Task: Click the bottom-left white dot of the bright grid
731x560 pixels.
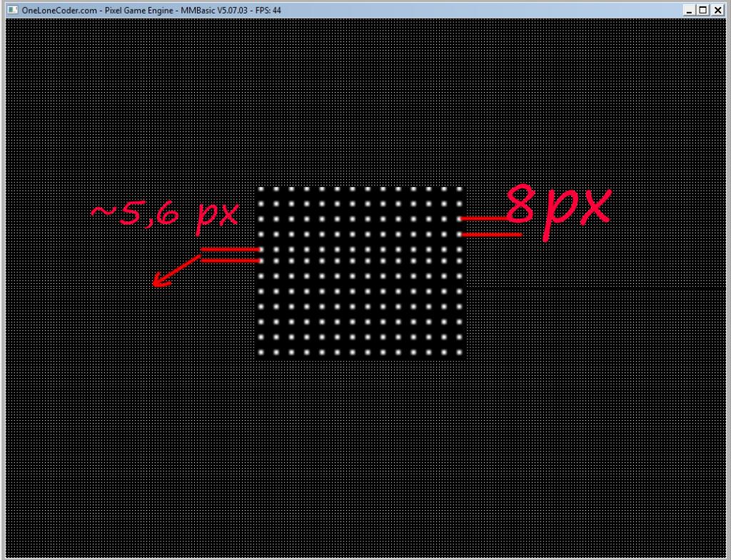Action: click(261, 352)
